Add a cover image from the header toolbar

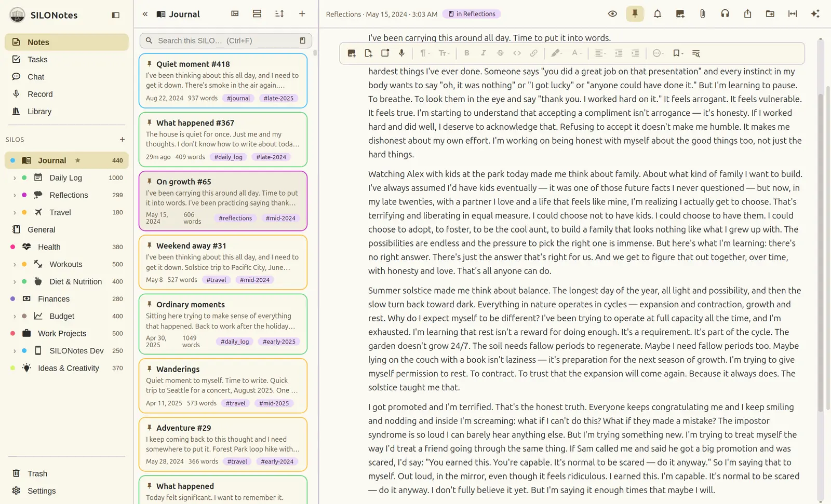point(680,14)
